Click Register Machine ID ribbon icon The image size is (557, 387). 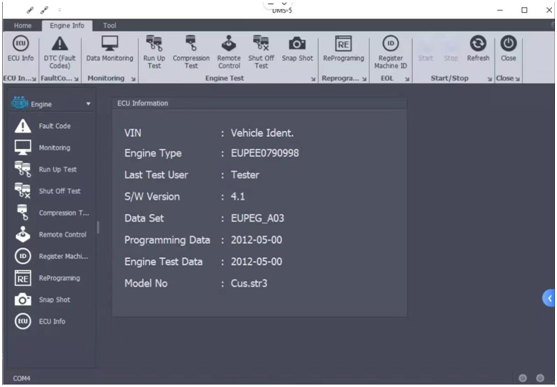point(390,52)
